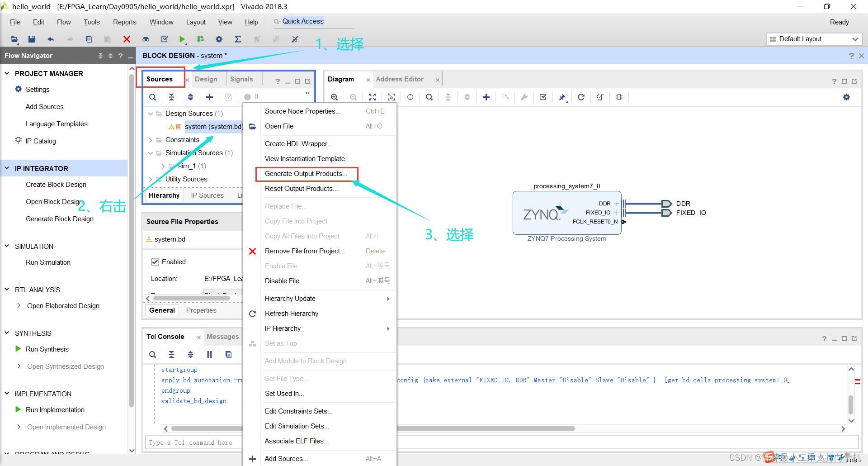Click Create Block Design link
Image resolution: width=868 pixels, height=466 pixels.
coord(56,185)
